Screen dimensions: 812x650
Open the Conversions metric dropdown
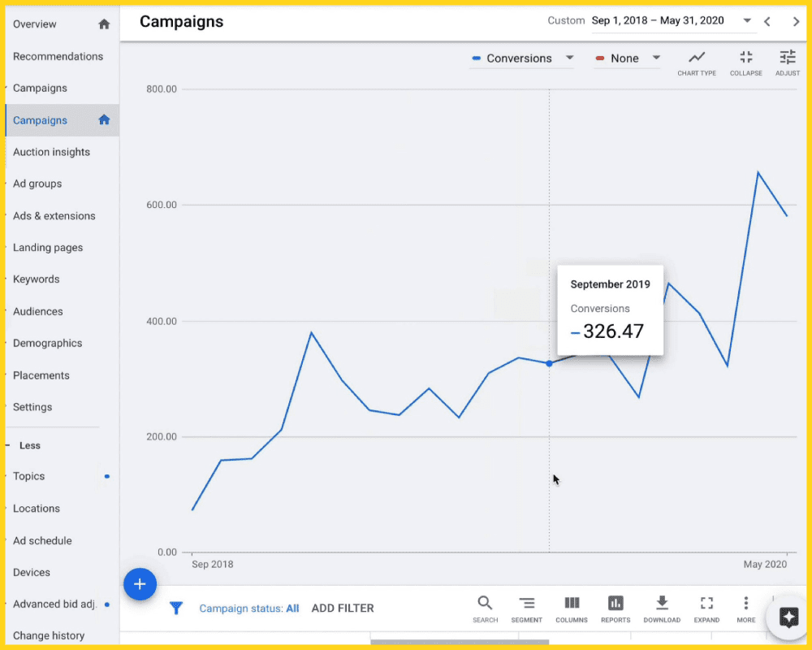522,58
